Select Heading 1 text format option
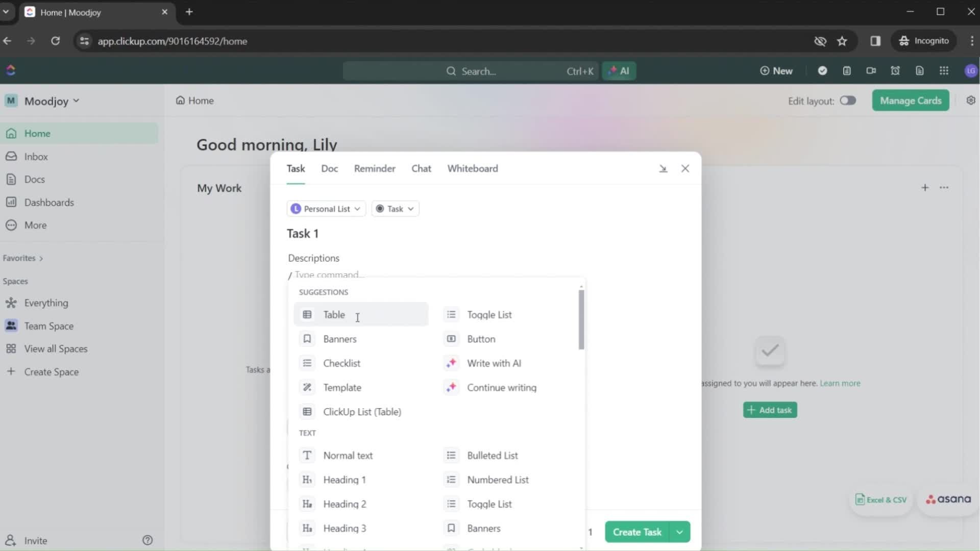The height and width of the screenshot is (551, 980). tap(345, 479)
